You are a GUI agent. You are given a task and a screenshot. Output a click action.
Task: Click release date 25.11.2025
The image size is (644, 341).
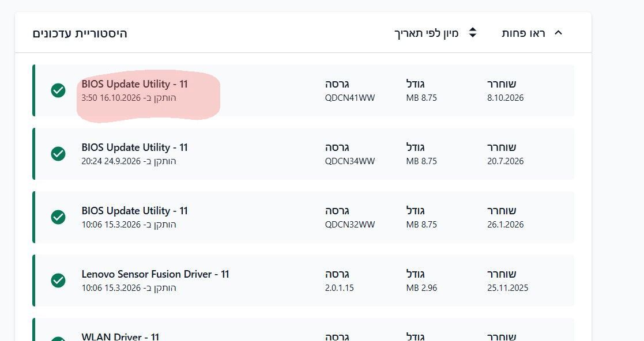coord(507,288)
